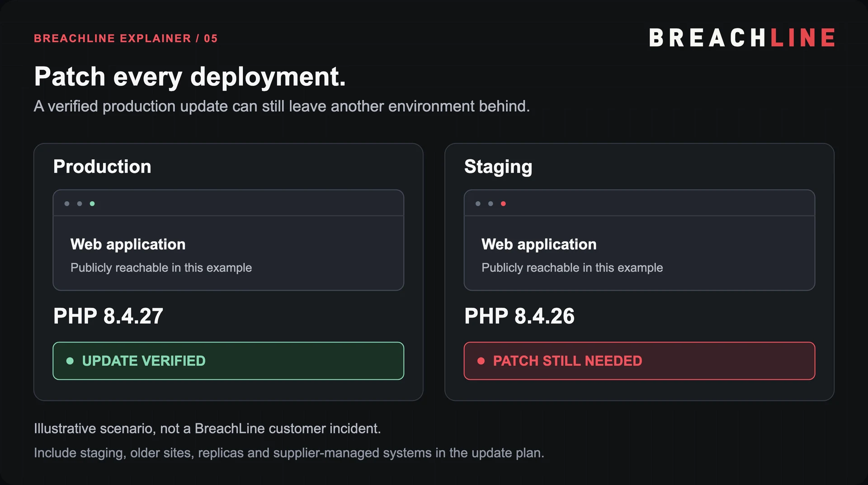Click the Production card heading
This screenshot has height=485, width=868.
point(102,166)
